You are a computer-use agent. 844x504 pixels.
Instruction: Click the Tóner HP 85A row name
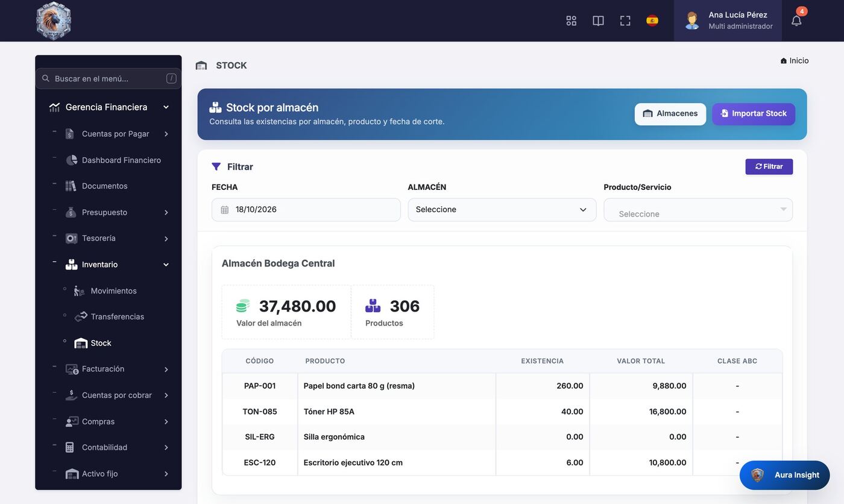click(329, 412)
